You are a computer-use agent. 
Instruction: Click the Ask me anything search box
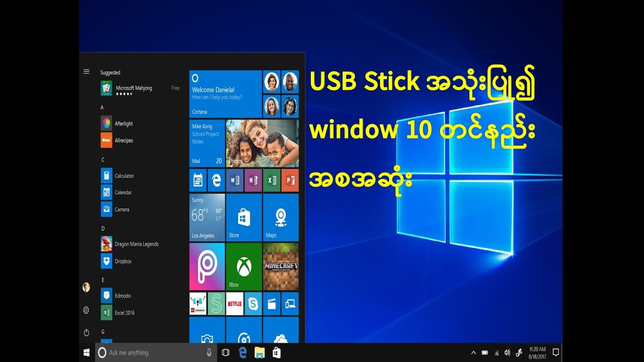click(x=156, y=352)
